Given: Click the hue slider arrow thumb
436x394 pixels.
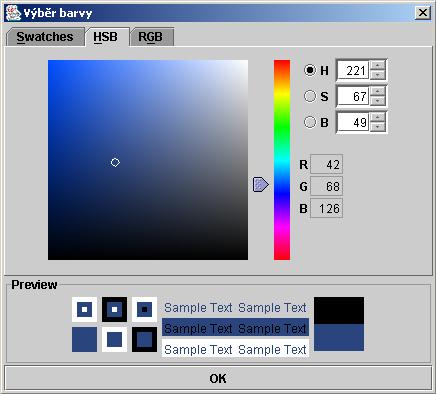Looking at the screenshot, I should tap(261, 184).
